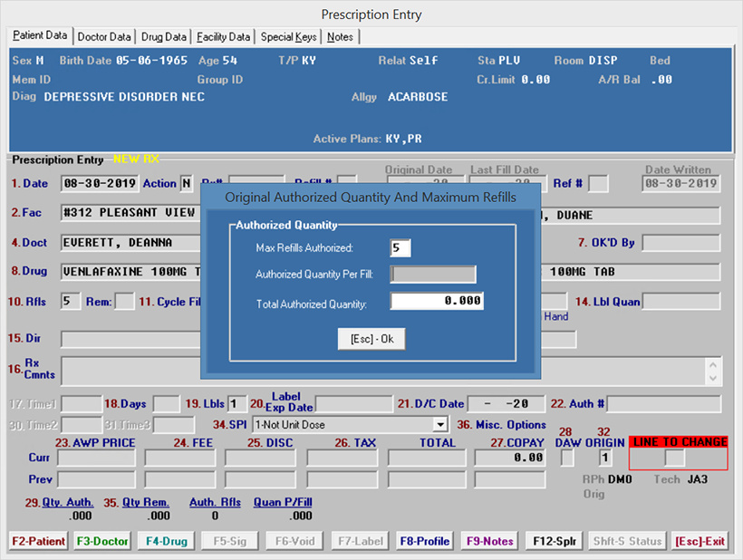Open the Special Keys tab
The image size is (743, 560).
coord(289,37)
